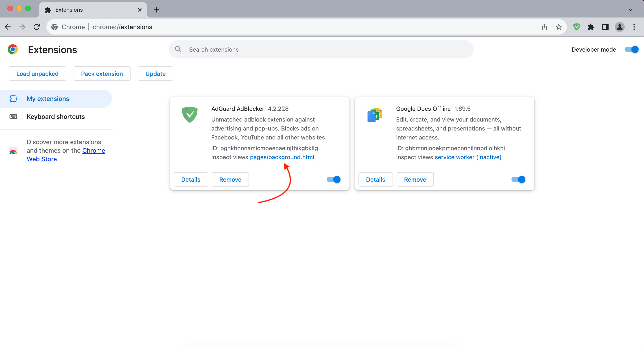Click the Update button
Image resolution: width=644 pixels, height=346 pixels.
click(x=156, y=73)
